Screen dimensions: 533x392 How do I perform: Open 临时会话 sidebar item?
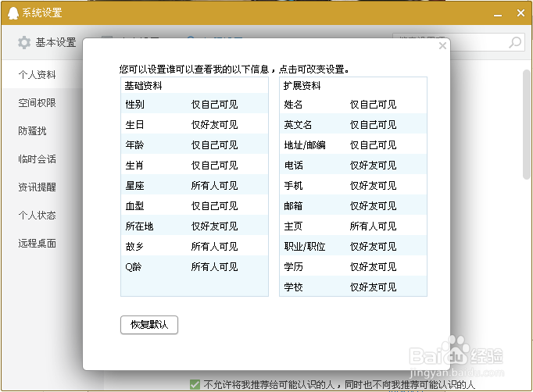37,159
